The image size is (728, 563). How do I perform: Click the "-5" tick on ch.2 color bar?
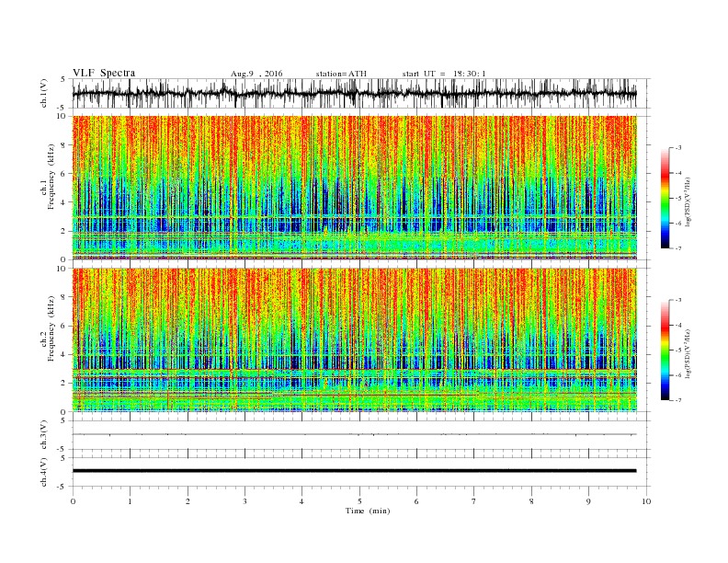(677, 350)
